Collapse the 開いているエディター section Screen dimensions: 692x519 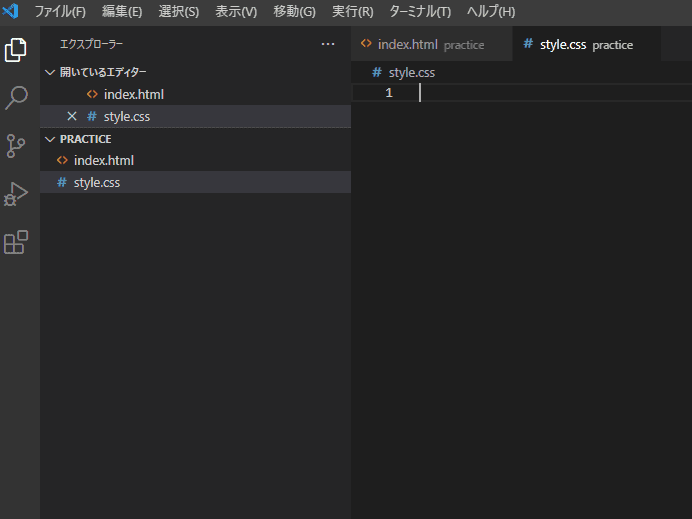(50, 72)
